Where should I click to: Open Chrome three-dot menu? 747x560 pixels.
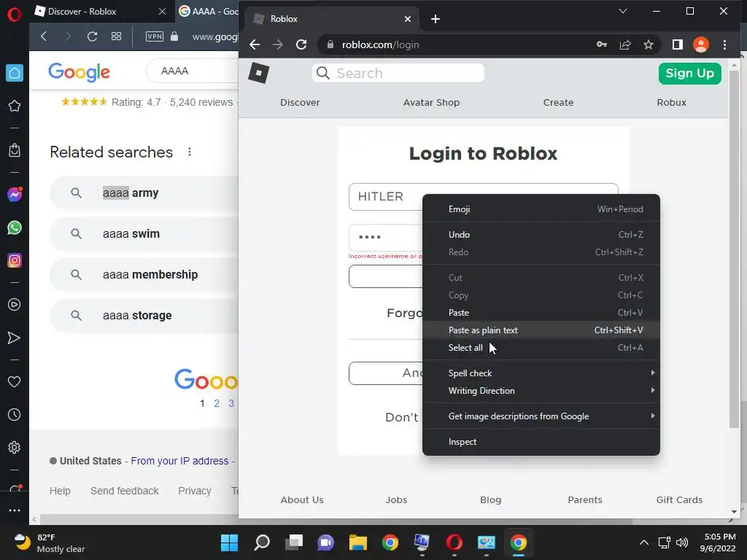[724, 44]
